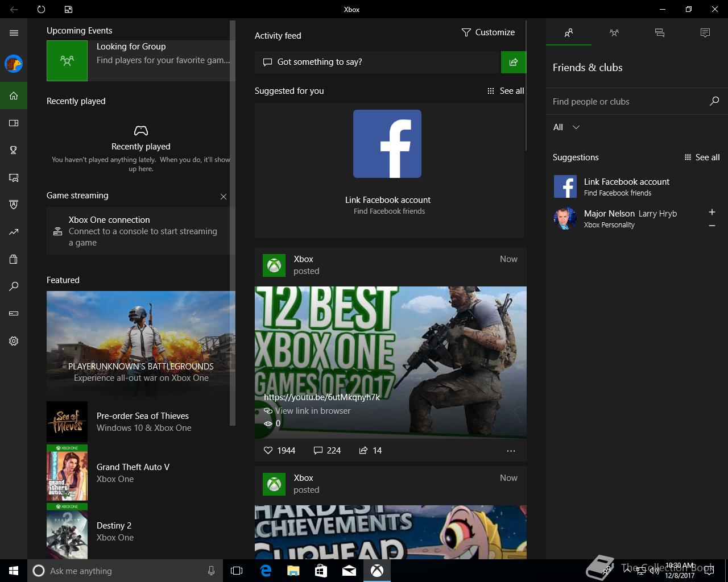This screenshot has width=728, height=582.
Task: Open Cuphead achievements post image
Action: [x=391, y=532]
